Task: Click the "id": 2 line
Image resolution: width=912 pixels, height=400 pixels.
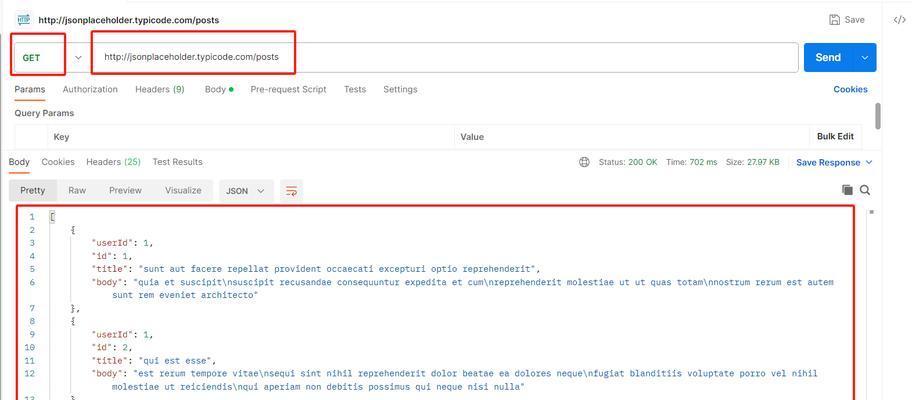Action: (x=112, y=348)
